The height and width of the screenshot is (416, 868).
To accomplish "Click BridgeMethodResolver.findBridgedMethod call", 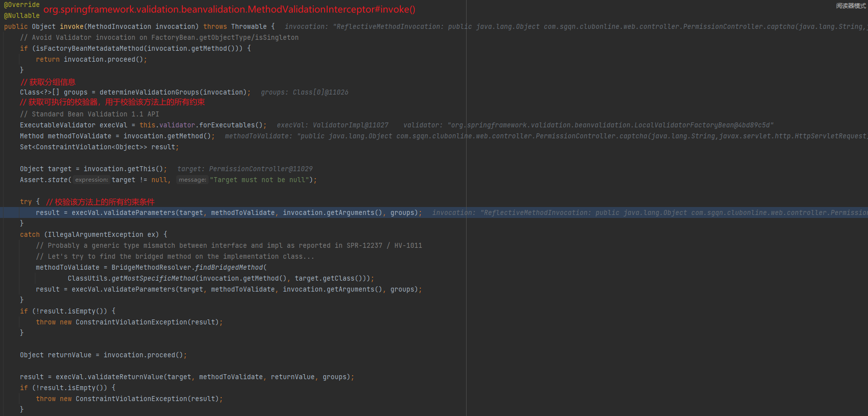I will click(x=189, y=267).
